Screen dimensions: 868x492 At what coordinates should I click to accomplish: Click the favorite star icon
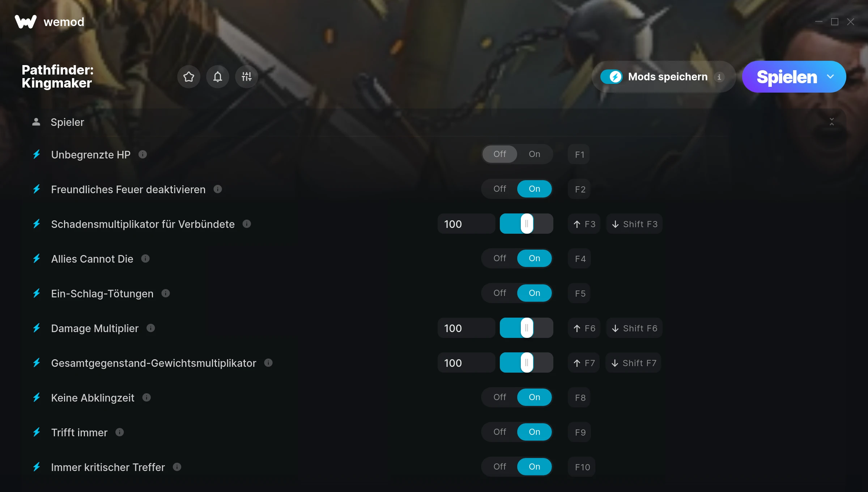[x=189, y=77]
